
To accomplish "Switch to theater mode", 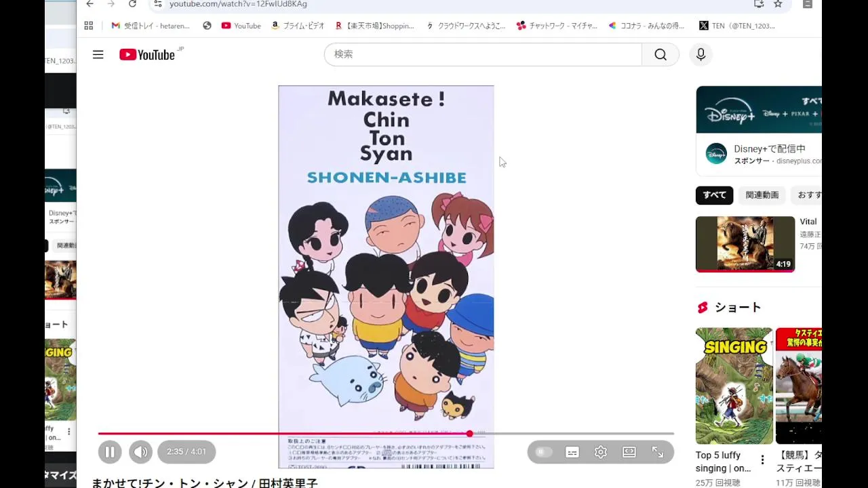I will click(629, 452).
